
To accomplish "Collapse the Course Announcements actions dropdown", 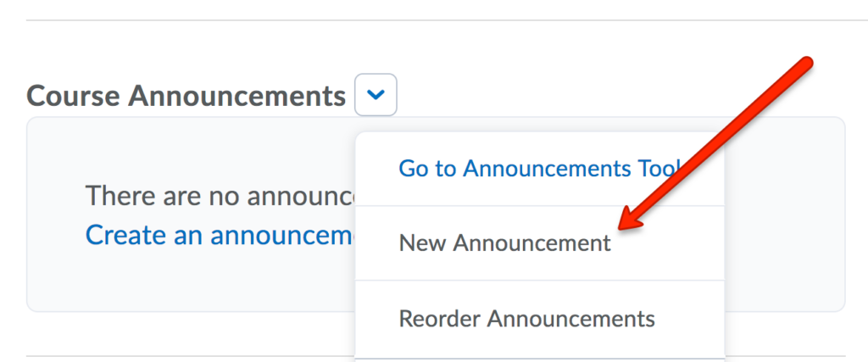I will pyautogui.click(x=376, y=96).
